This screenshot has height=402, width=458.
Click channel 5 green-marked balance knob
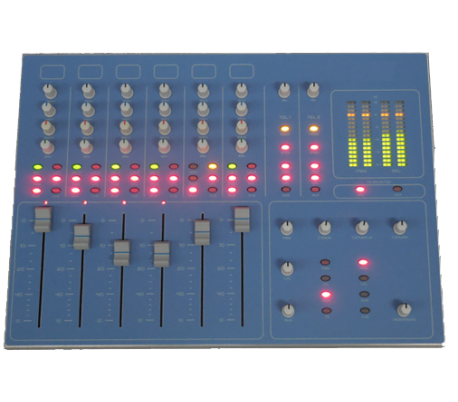coord(203,146)
